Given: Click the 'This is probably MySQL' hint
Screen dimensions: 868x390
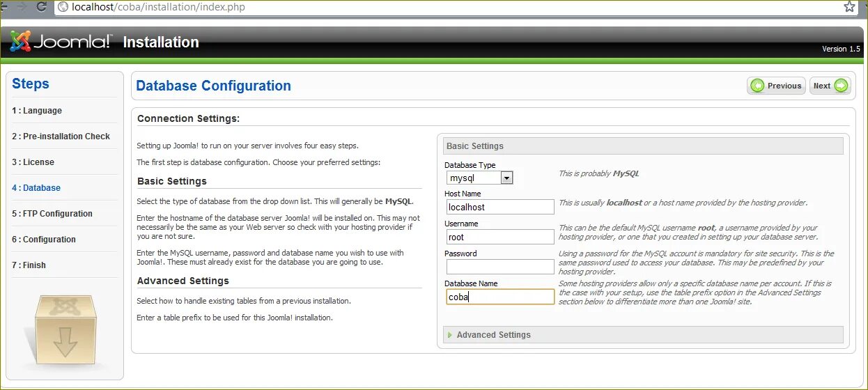Looking at the screenshot, I should [x=599, y=173].
